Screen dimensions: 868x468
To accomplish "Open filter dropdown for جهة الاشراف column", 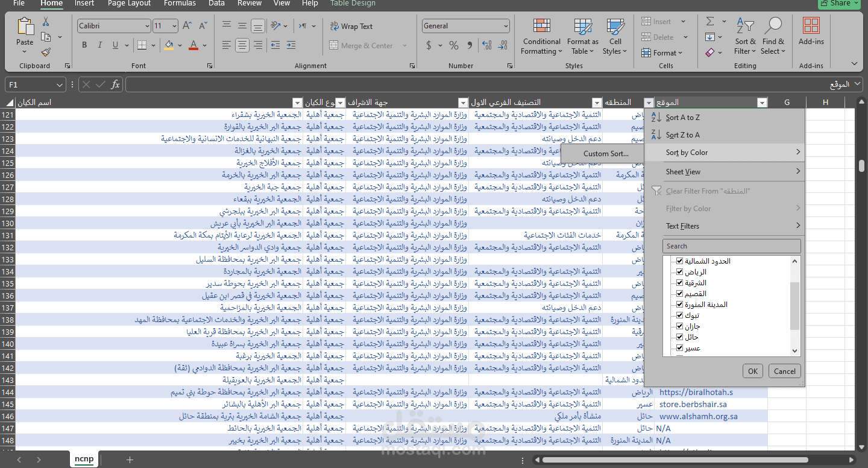I will coord(463,103).
